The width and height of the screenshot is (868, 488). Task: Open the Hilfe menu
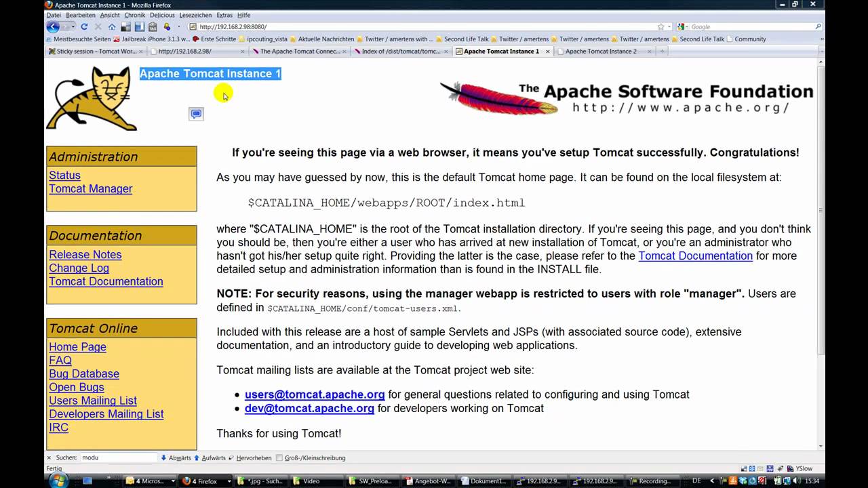pos(244,15)
